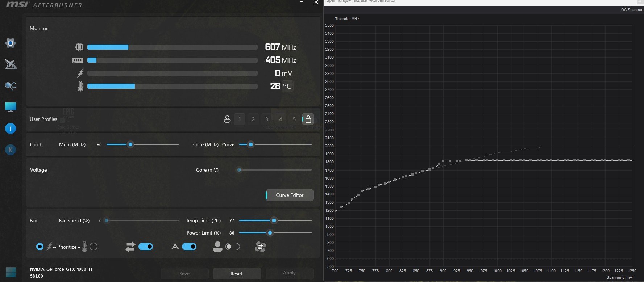Click the Save button
This screenshot has height=282, width=644.
click(x=184, y=274)
